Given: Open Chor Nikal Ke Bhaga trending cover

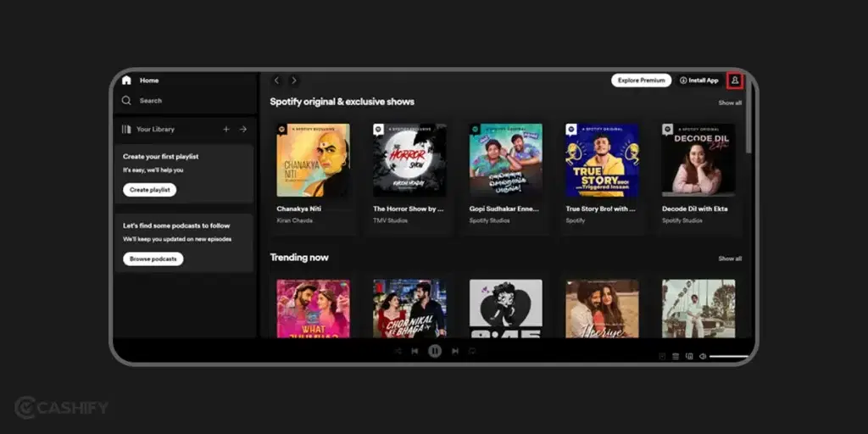Looking at the screenshot, I should pyautogui.click(x=409, y=309).
